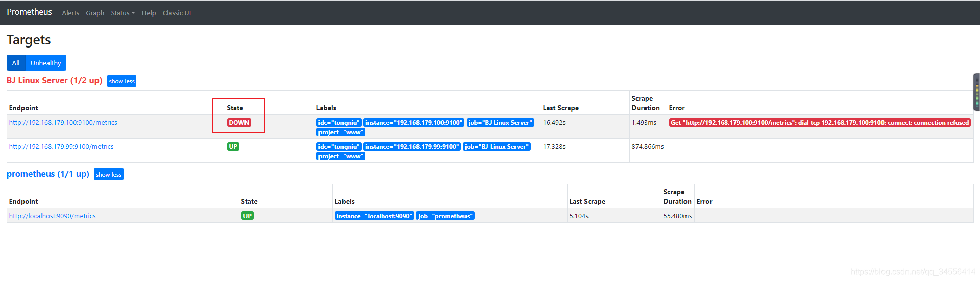Open endpoint 192.168.179.99:9100/metrics link

(x=61, y=146)
